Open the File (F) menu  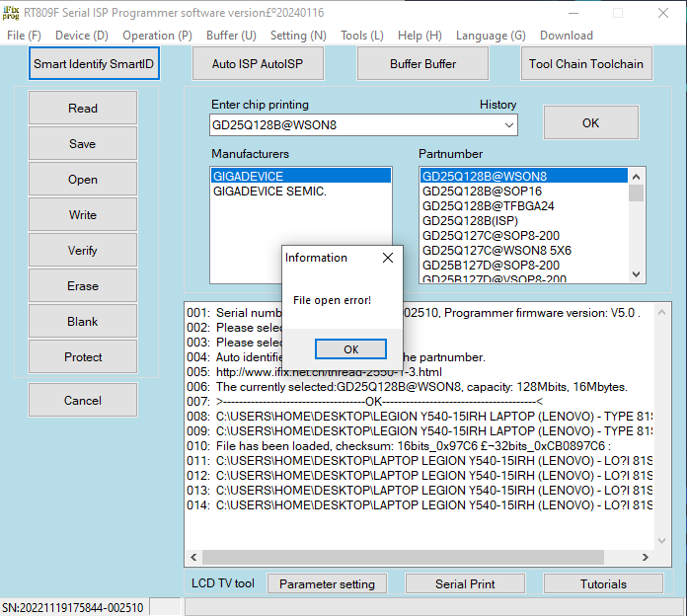pos(24,36)
